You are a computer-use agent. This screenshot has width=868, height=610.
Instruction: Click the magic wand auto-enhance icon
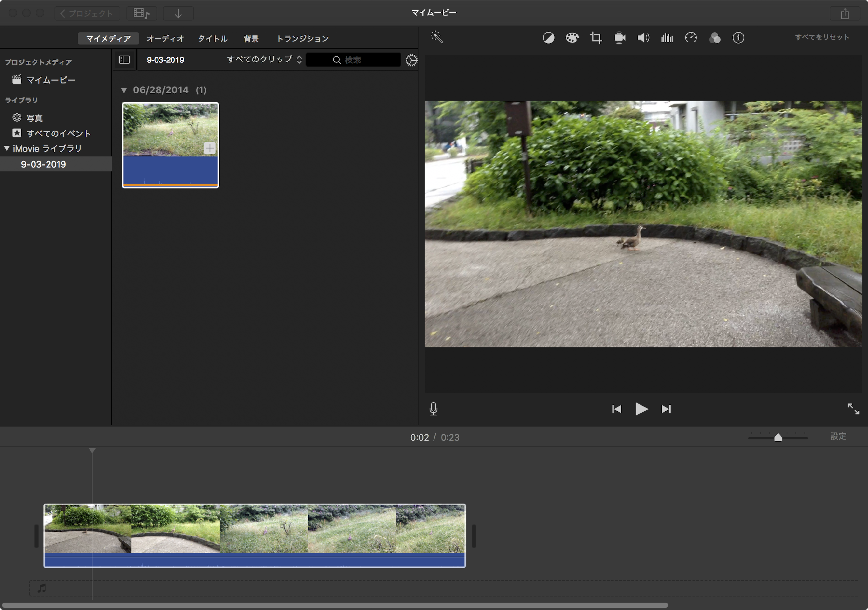pyautogui.click(x=436, y=37)
